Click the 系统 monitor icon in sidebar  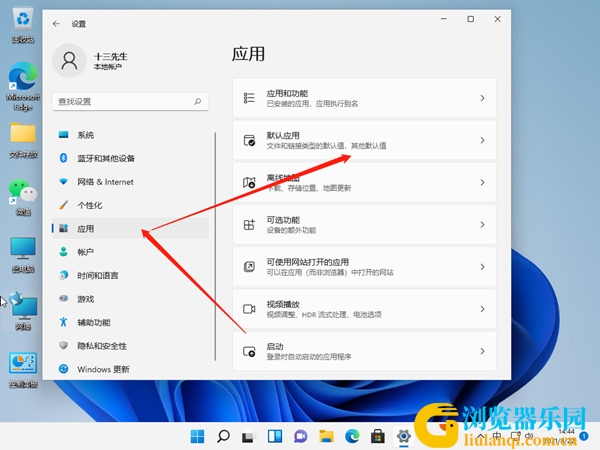pyautogui.click(x=64, y=135)
